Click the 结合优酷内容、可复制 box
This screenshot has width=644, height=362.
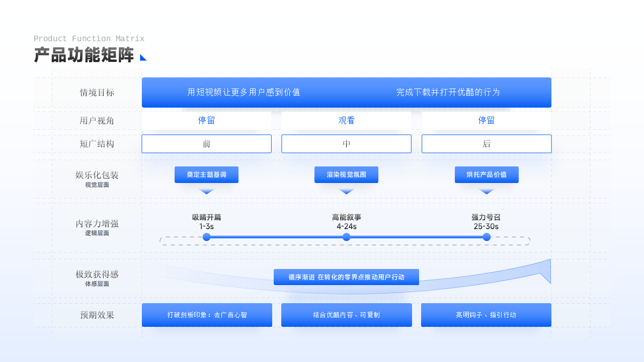tap(347, 315)
